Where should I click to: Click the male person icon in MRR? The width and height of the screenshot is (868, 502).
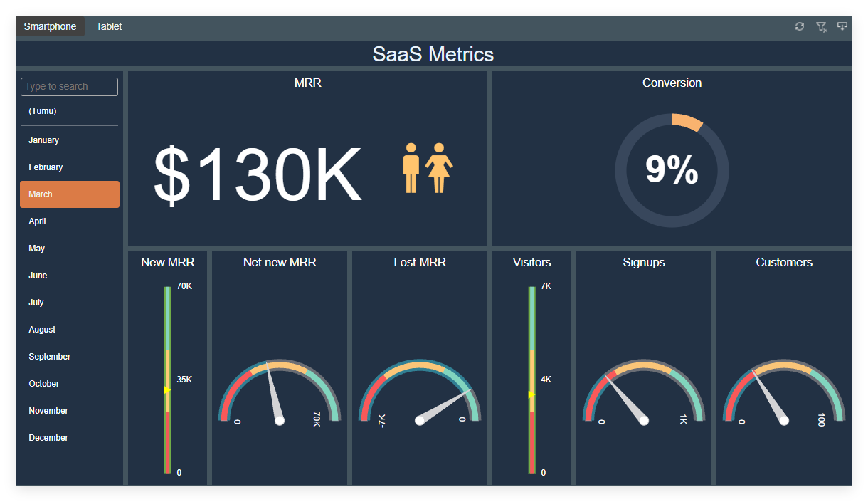pyautogui.click(x=411, y=168)
